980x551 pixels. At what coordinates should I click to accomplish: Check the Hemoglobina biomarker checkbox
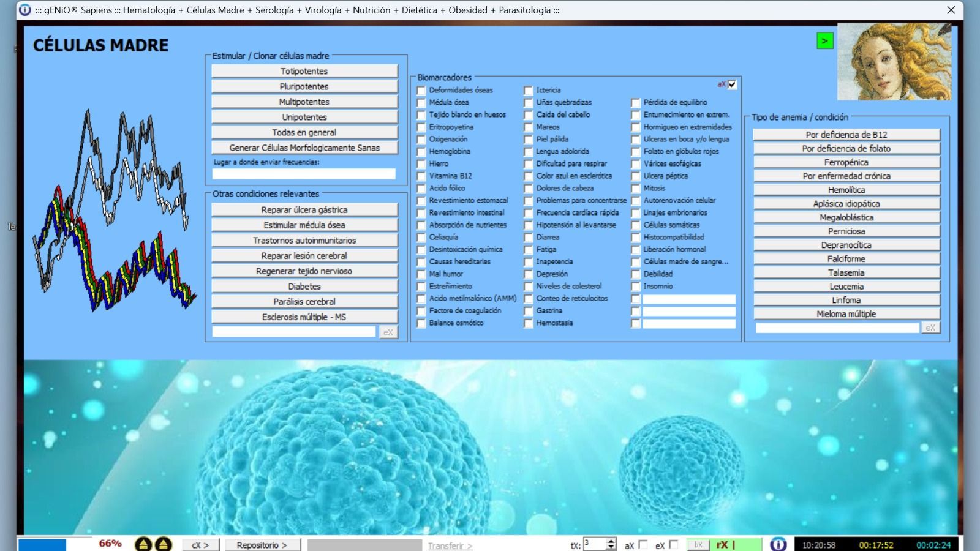(421, 152)
